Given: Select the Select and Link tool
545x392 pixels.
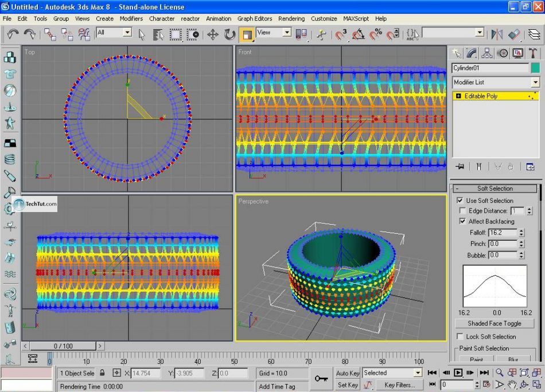Looking at the screenshot, I should (x=50, y=34).
